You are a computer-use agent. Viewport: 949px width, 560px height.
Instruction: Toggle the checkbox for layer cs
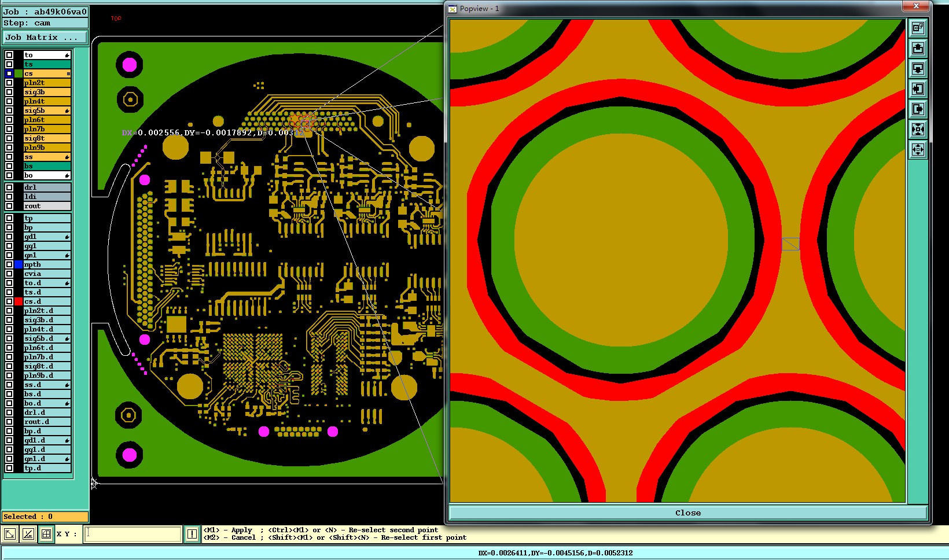pyautogui.click(x=9, y=73)
